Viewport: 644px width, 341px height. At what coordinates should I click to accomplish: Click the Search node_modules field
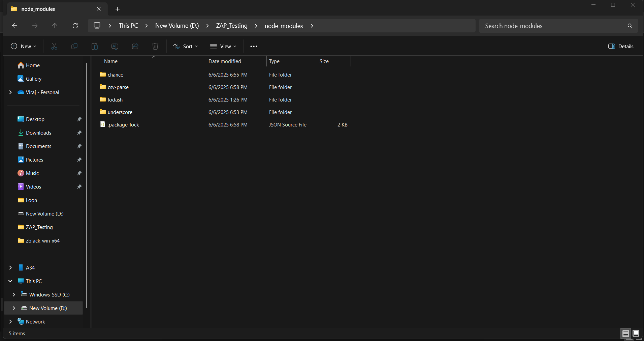pyautogui.click(x=552, y=26)
